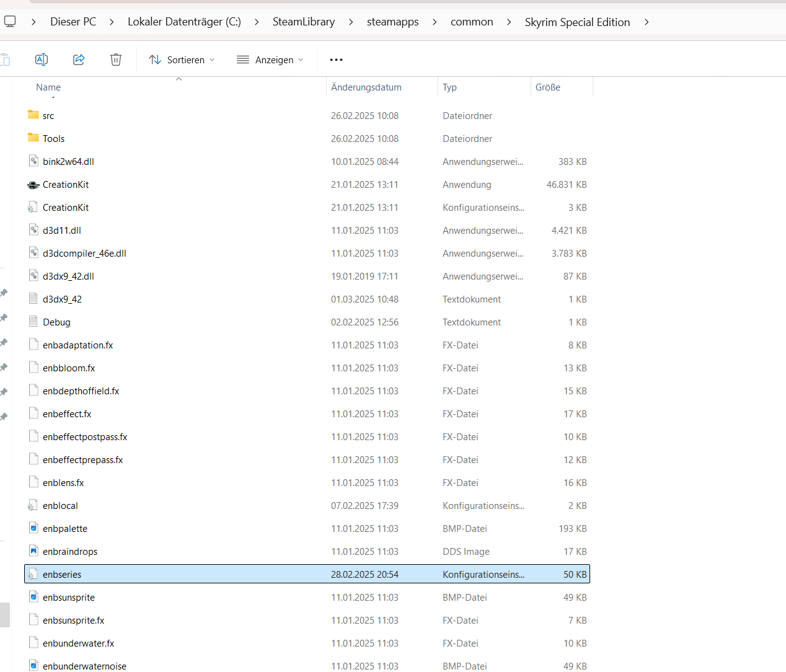Screen dimensions: 786x672
Task: Click the bink2w64.dll file icon
Action: pos(33,161)
